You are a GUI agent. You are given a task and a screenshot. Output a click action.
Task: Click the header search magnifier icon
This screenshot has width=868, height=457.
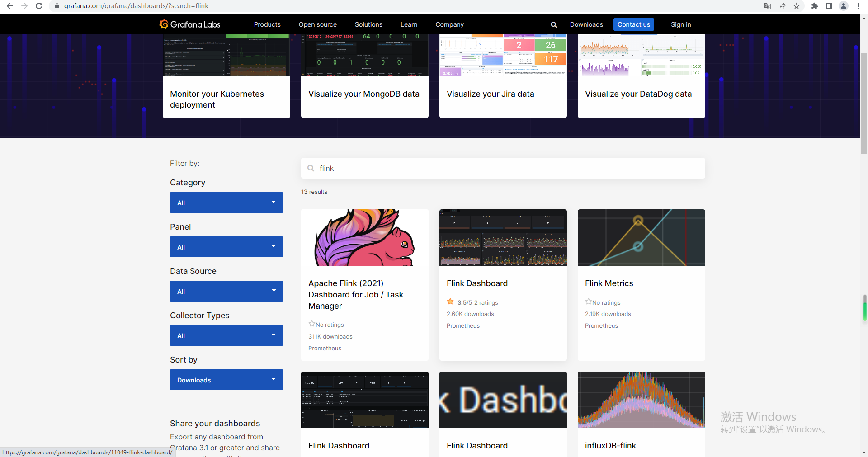554,24
